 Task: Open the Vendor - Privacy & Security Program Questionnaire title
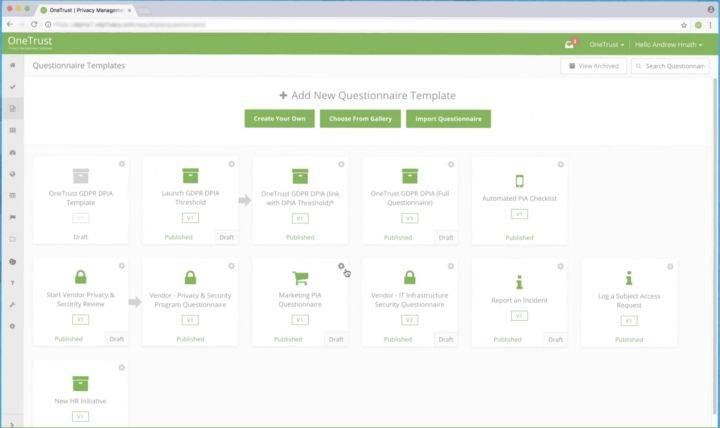tap(190, 300)
